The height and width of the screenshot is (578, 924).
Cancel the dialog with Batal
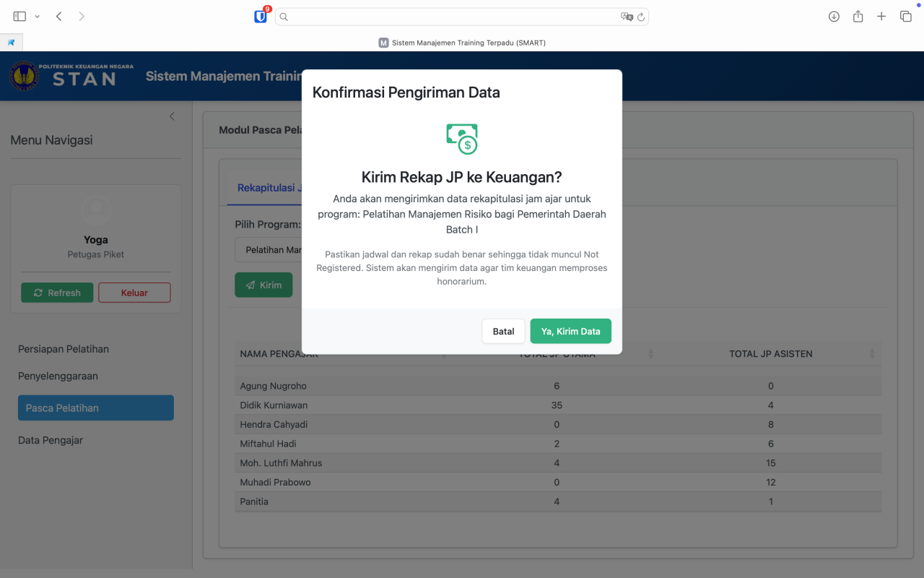tap(503, 331)
